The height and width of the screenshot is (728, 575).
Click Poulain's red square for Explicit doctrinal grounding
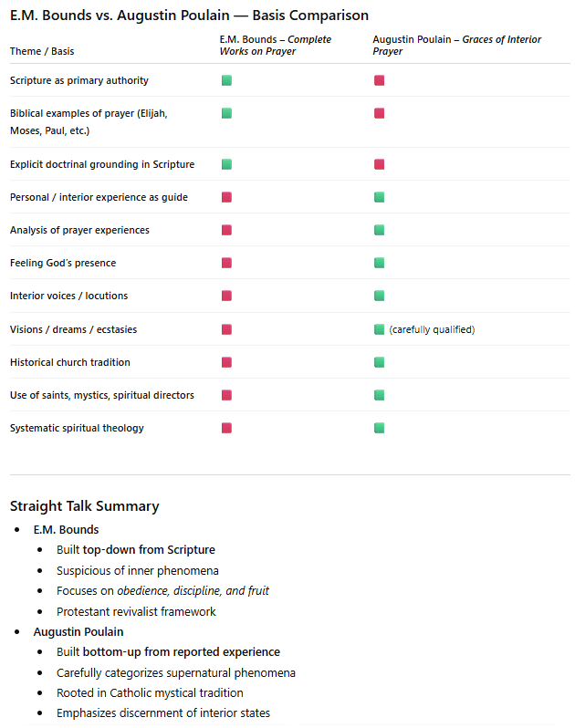(379, 164)
